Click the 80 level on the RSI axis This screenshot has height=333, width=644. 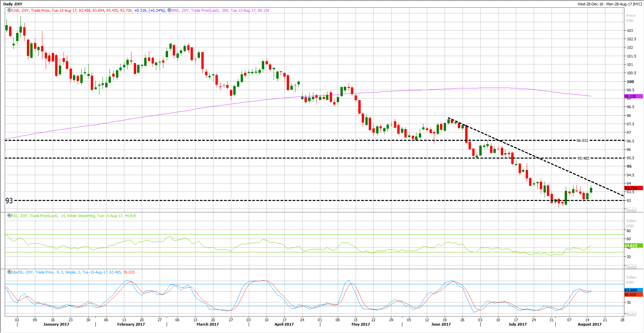pos(629,231)
